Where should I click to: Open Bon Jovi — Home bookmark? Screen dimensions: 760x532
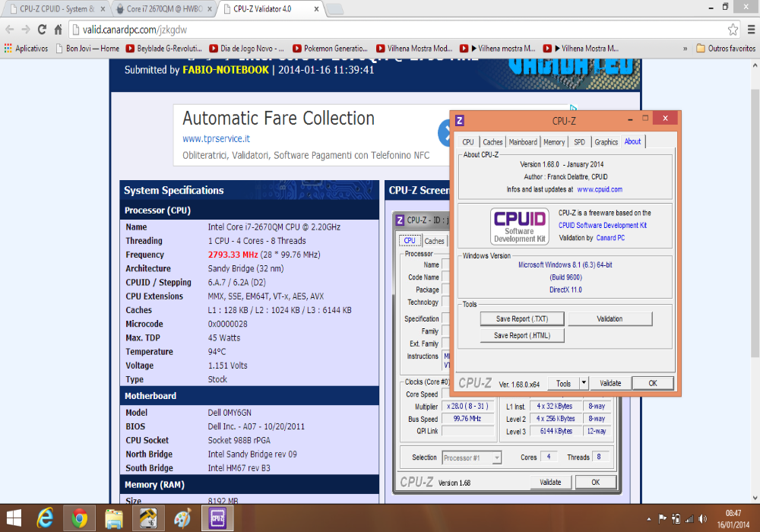(x=87, y=49)
